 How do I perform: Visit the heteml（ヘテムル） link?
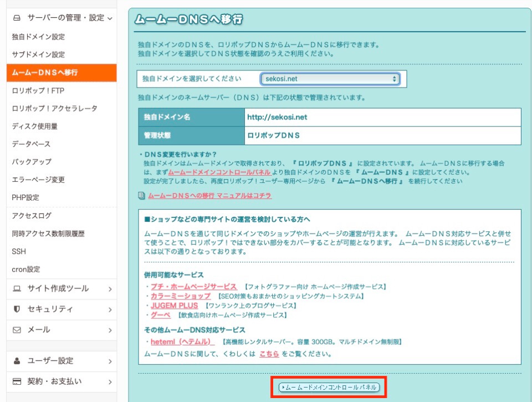tap(182, 342)
